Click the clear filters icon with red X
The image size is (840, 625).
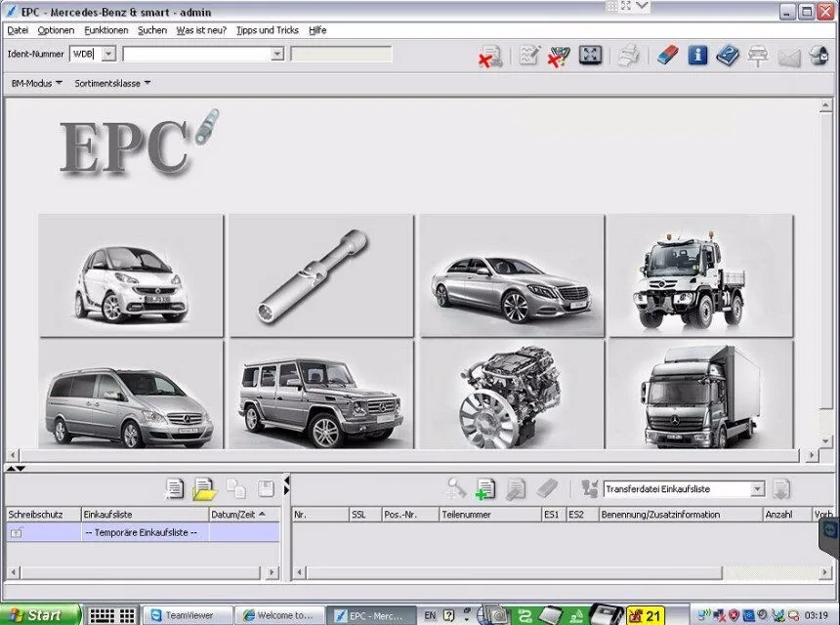pos(559,56)
